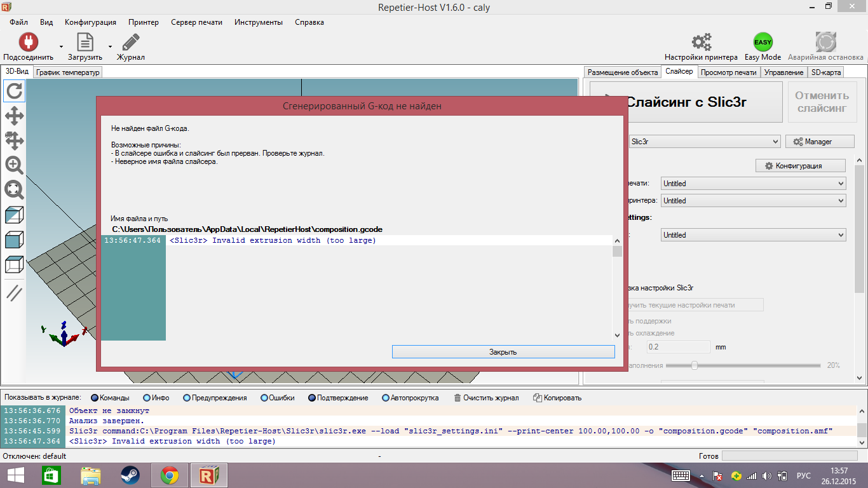Open print settings Untitled dropdown
868x488 pixels.
[x=753, y=183]
